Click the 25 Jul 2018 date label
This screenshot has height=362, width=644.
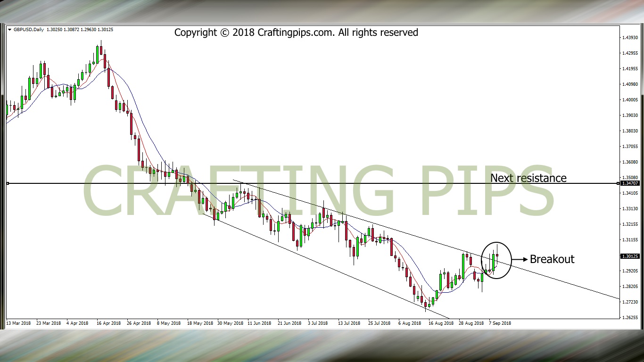click(x=380, y=323)
